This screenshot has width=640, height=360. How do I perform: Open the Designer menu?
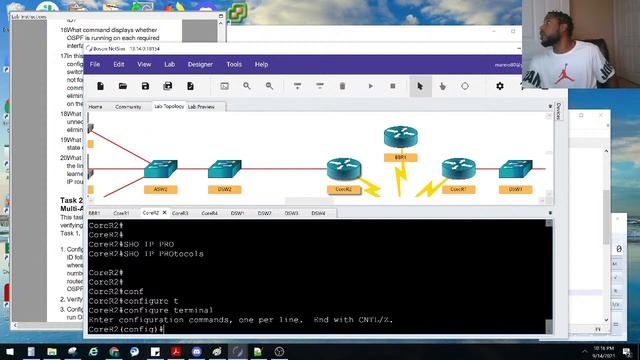coord(200,64)
